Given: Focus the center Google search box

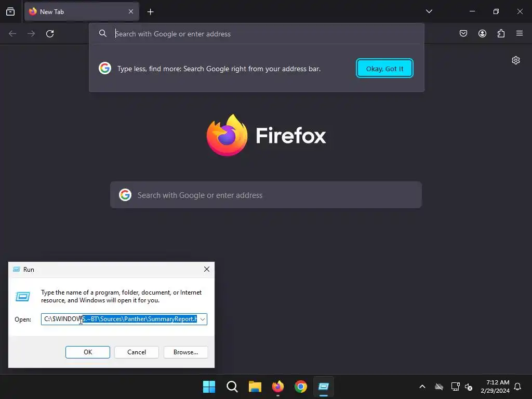Looking at the screenshot, I should click(266, 195).
